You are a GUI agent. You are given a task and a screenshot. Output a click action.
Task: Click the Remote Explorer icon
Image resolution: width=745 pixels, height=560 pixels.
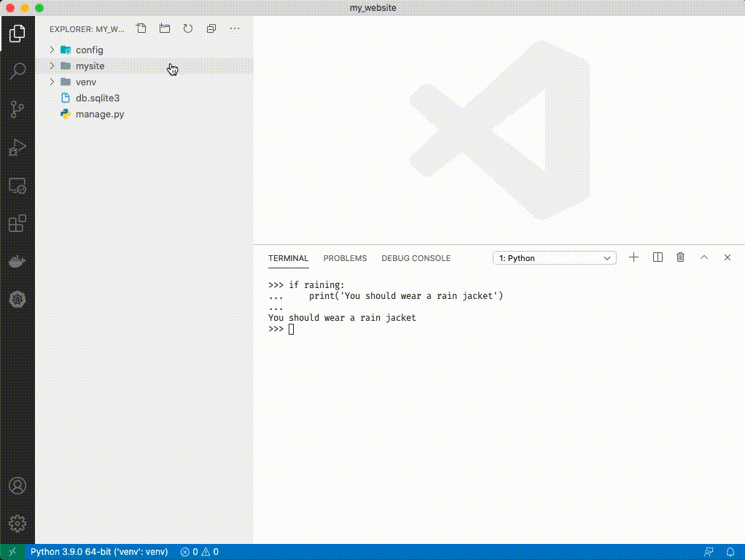click(17, 185)
